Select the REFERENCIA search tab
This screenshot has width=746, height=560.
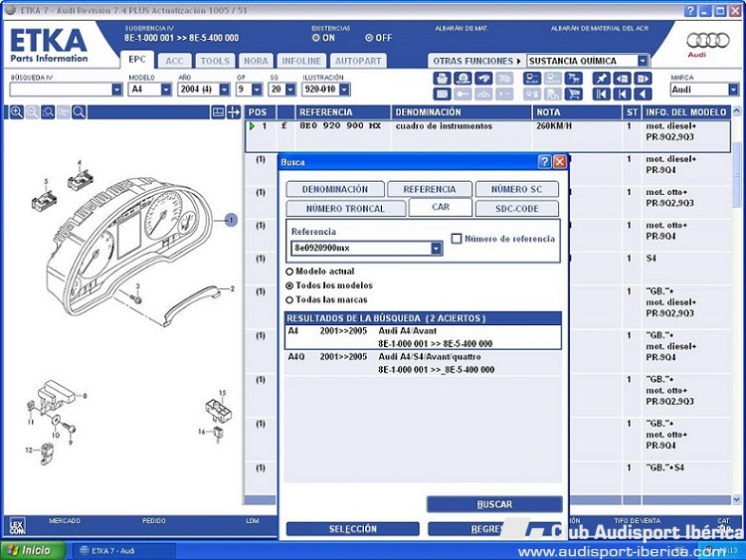pos(430,189)
